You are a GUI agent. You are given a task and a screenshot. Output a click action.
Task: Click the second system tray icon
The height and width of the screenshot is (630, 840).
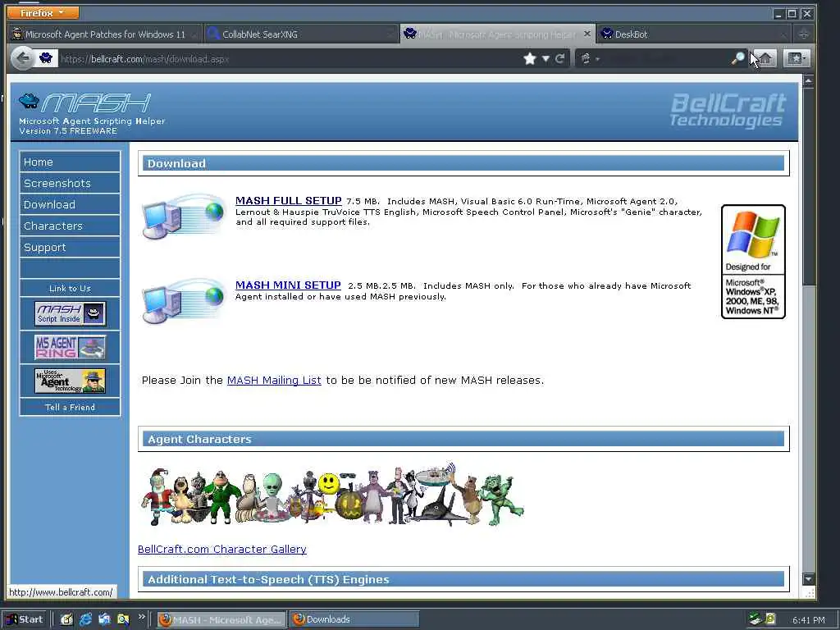pyautogui.click(x=769, y=619)
